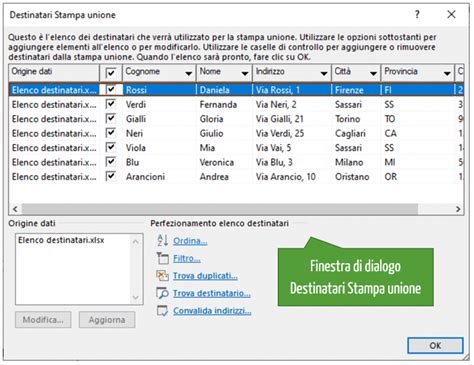The height and width of the screenshot is (365, 474).
Task: Select the Verdi cell
Action: (159, 104)
